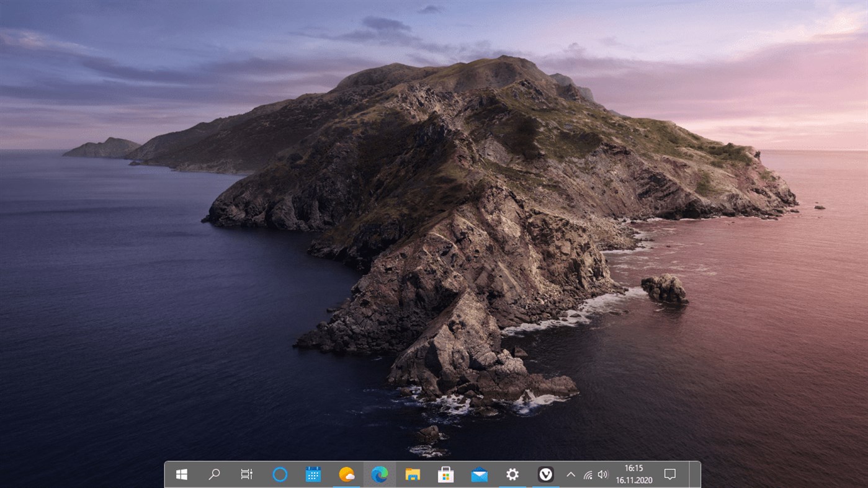Open the Action Center
868x488 pixels.
[669, 474]
